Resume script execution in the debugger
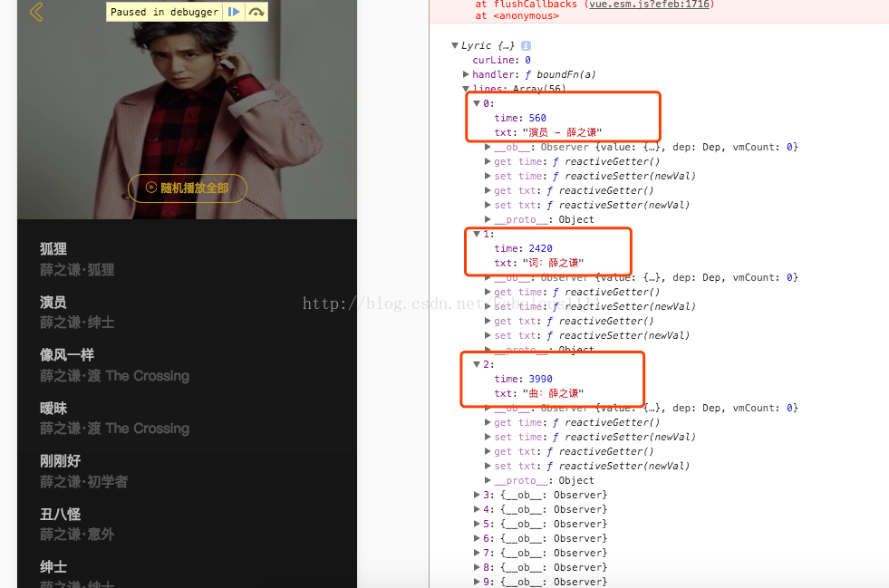 233,12
